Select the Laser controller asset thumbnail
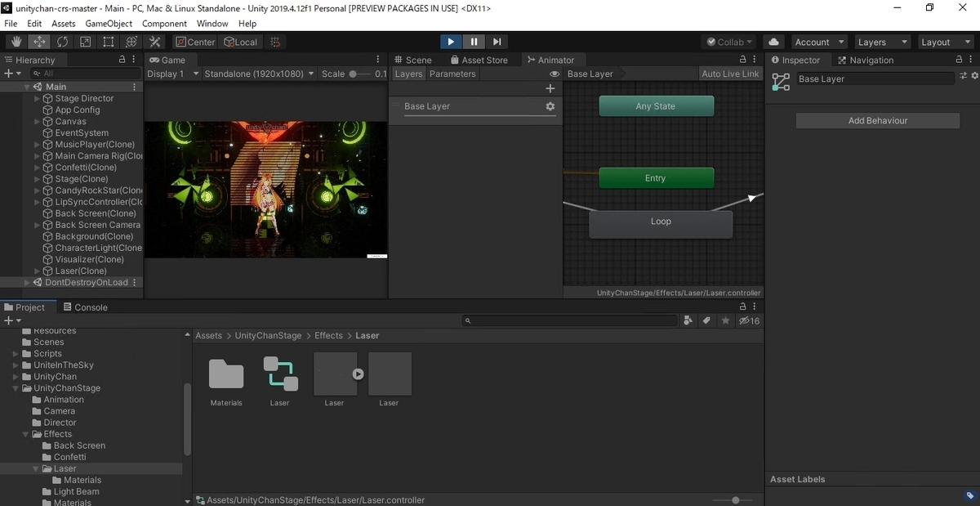 point(280,374)
